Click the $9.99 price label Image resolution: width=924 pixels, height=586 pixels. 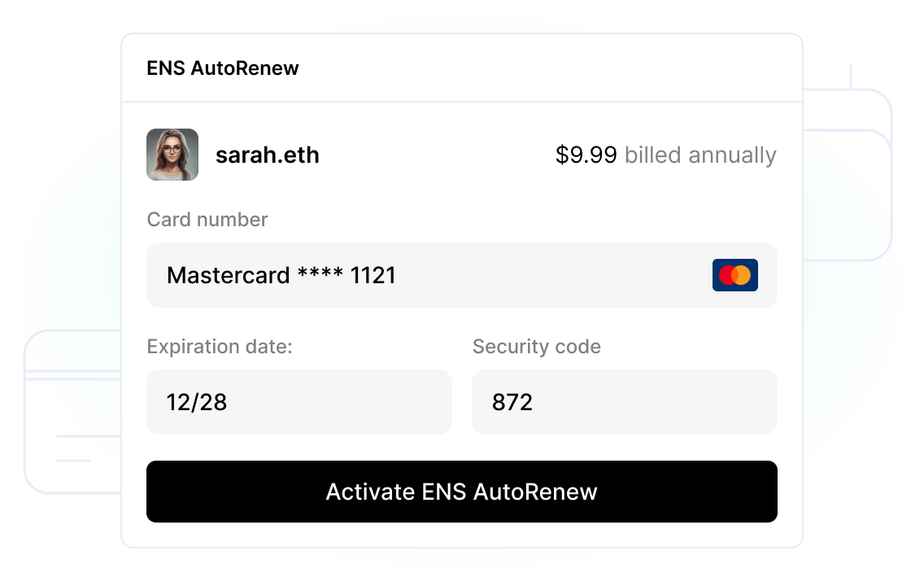tap(586, 155)
